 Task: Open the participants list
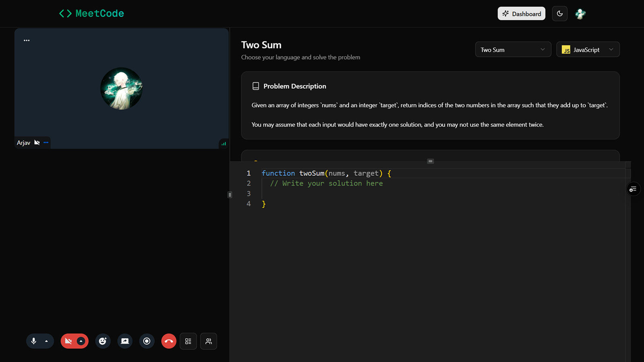(208, 341)
